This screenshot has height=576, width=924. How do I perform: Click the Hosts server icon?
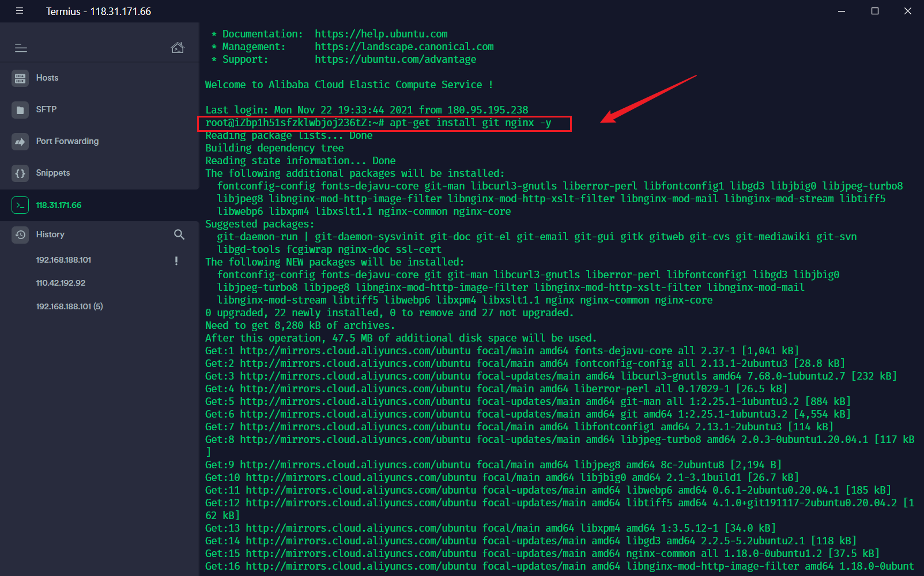[x=20, y=78]
